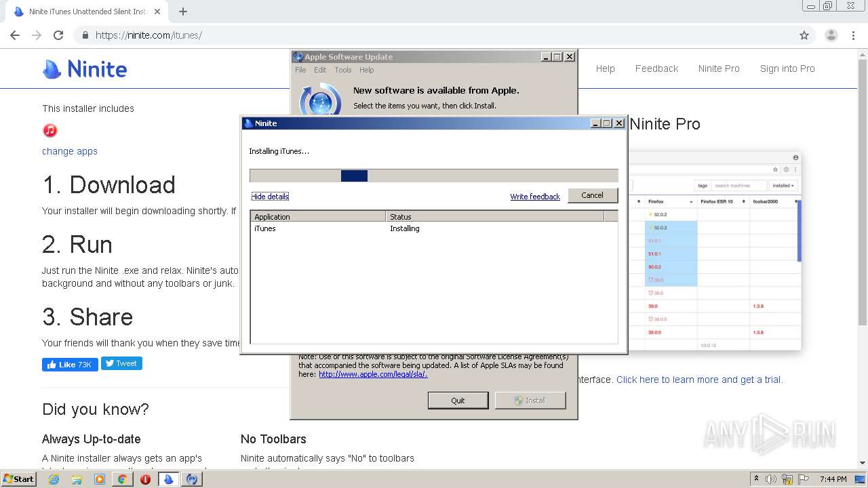Click the Twitter Tweet button
The image size is (868, 488).
point(121,363)
